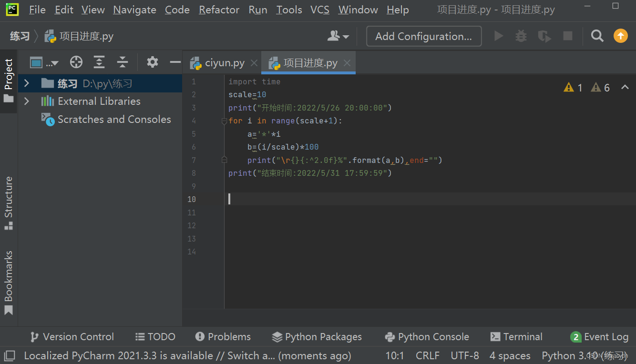The width and height of the screenshot is (636, 364).
Task: Click the CRLF line separator indicator
Action: click(x=427, y=355)
